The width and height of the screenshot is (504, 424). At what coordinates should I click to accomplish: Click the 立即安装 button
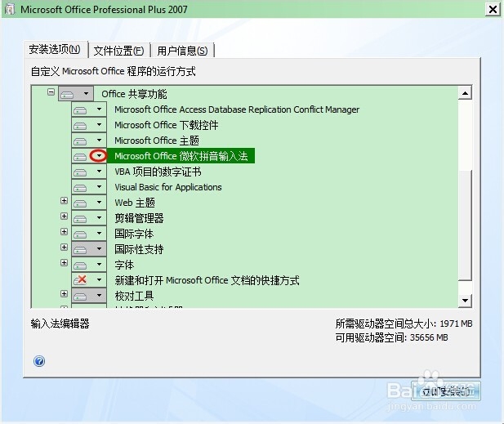(x=446, y=391)
